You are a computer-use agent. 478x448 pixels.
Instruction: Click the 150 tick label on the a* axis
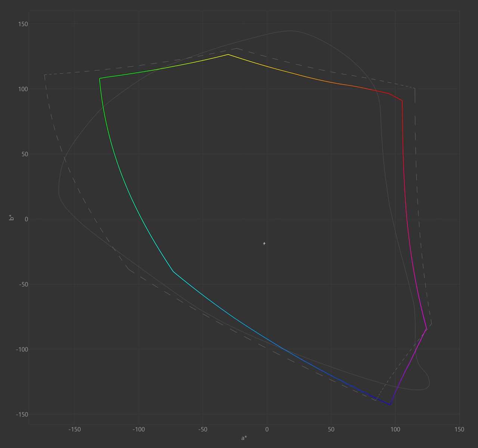pyautogui.click(x=459, y=429)
